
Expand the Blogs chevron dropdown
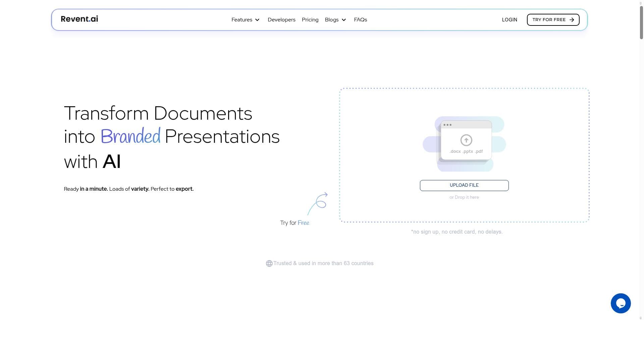pos(344,20)
